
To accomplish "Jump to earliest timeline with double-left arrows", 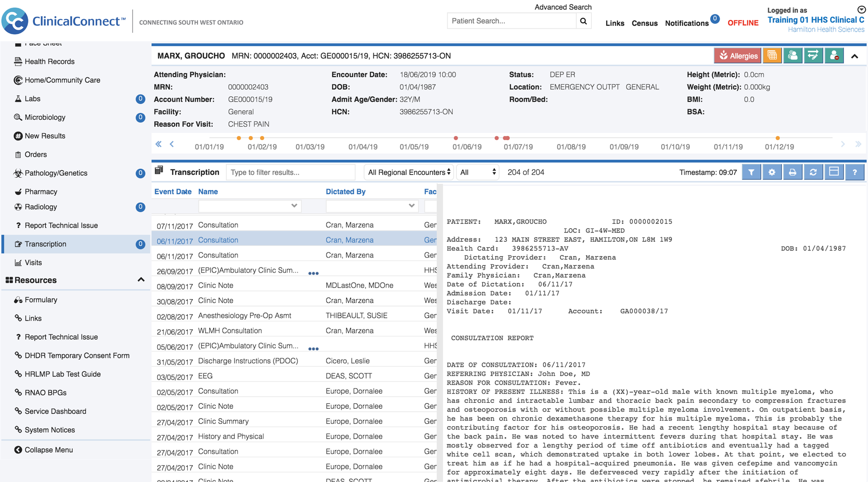I will tap(159, 144).
